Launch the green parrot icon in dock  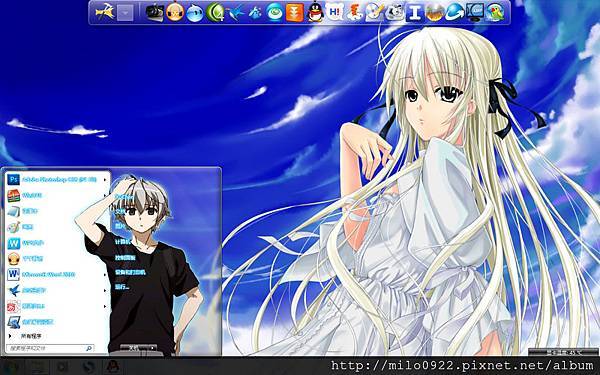(x=495, y=13)
